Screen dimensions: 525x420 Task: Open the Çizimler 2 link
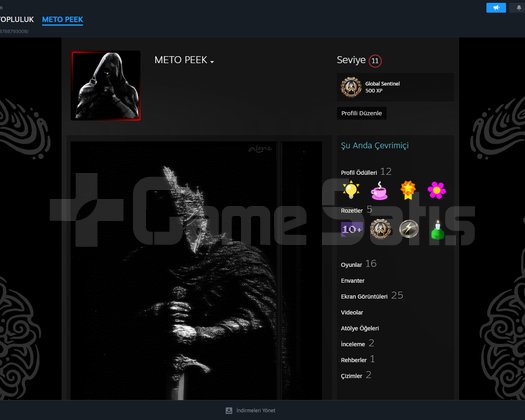click(356, 375)
